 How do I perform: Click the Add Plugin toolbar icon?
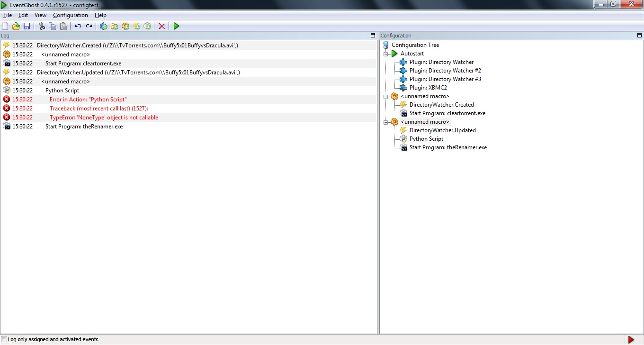103,26
